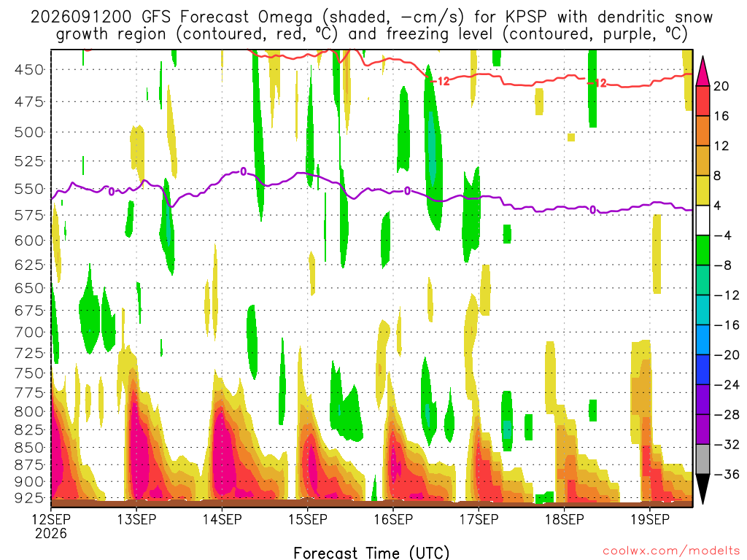747x560 pixels.
Task: Select the dark blue swatch below -20
Action: pyautogui.click(x=703, y=370)
